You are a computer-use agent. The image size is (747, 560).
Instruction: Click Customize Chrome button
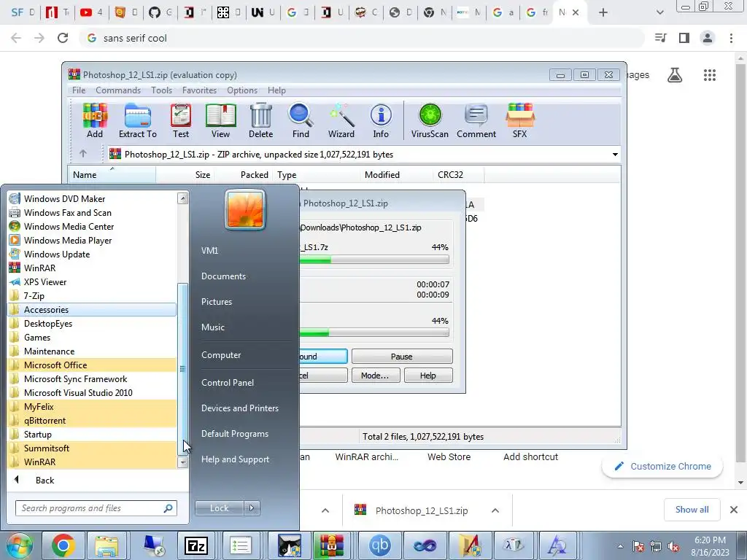pos(662,466)
